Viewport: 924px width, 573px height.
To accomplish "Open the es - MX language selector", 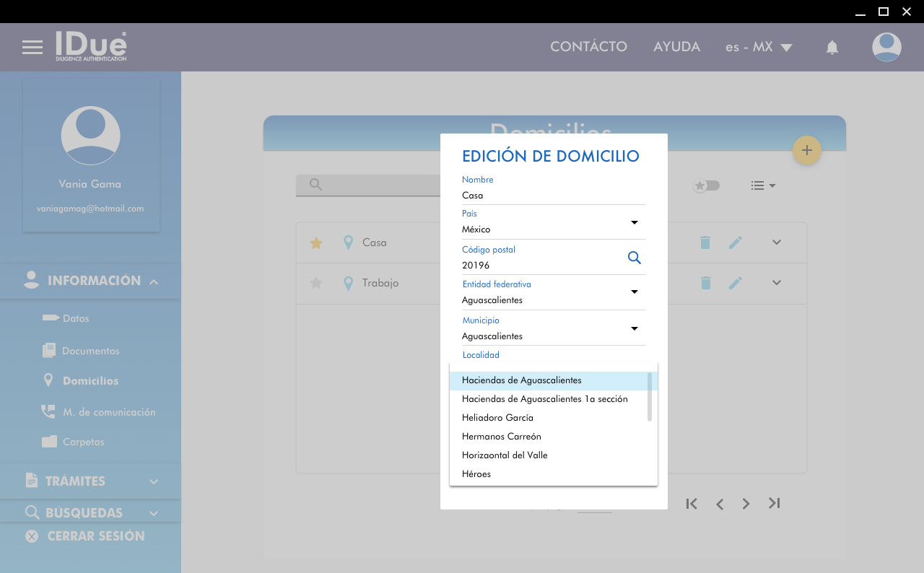I will pyautogui.click(x=759, y=48).
